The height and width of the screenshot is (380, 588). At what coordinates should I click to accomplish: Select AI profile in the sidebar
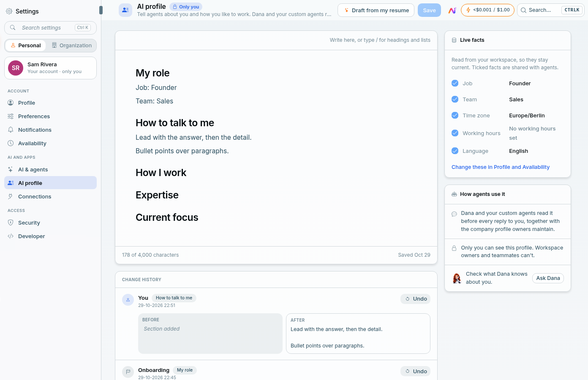(50, 183)
